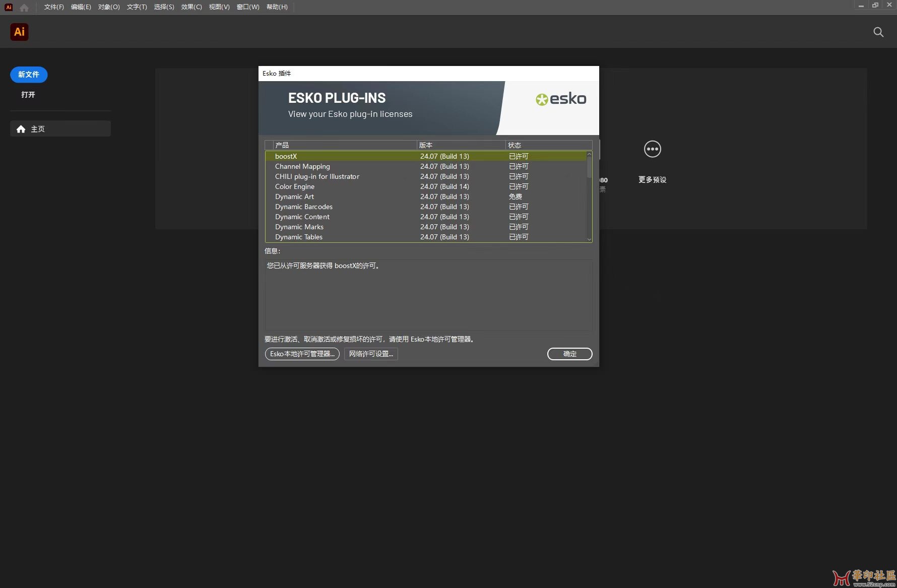The height and width of the screenshot is (588, 897).
Task: Click the 打开 button
Action: tap(28, 95)
